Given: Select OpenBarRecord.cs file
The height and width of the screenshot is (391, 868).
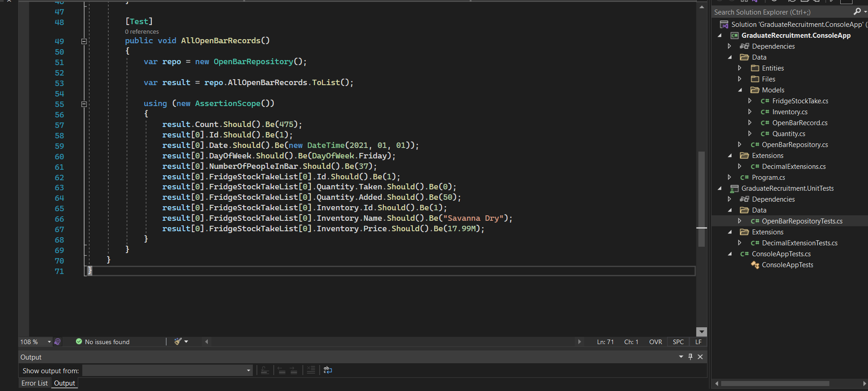Looking at the screenshot, I should (x=800, y=123).
